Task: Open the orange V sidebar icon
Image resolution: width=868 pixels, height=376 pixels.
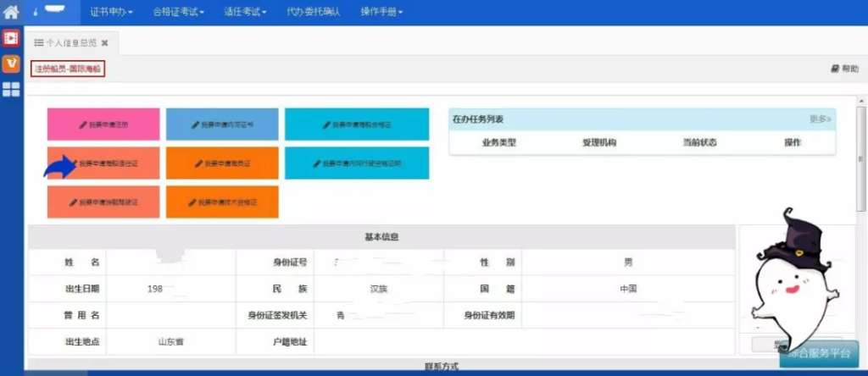Action: pos(11,64)
